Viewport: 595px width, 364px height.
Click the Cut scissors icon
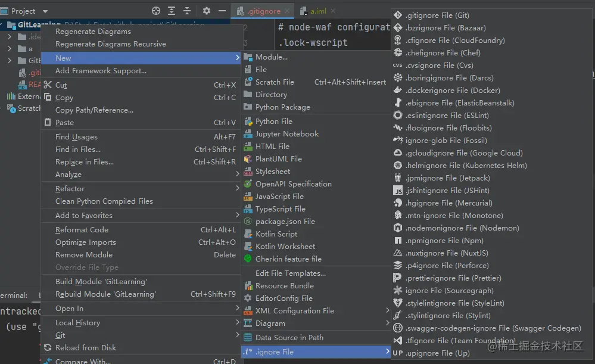tap(48, 85)
